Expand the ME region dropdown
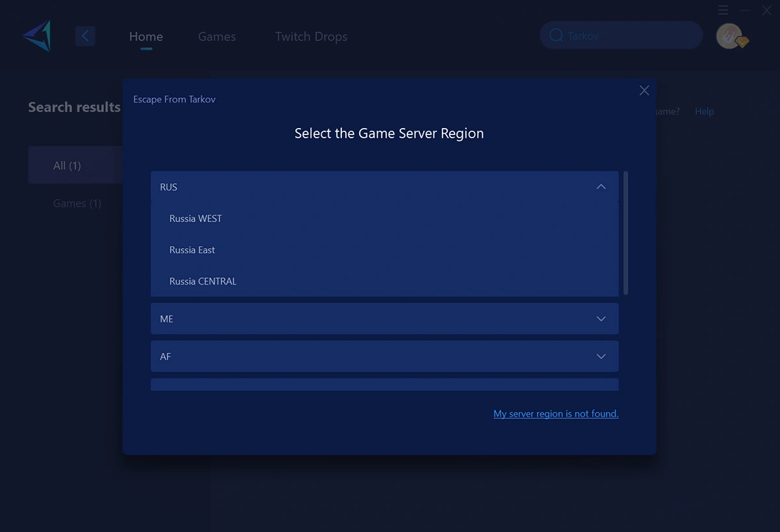Screen dimensions: 780x532 point(601,319)
